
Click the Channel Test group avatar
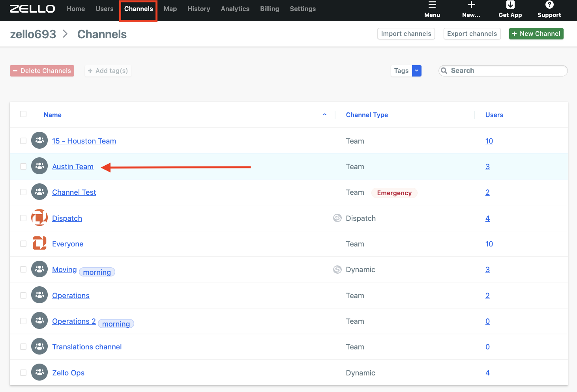click(39, 192)
